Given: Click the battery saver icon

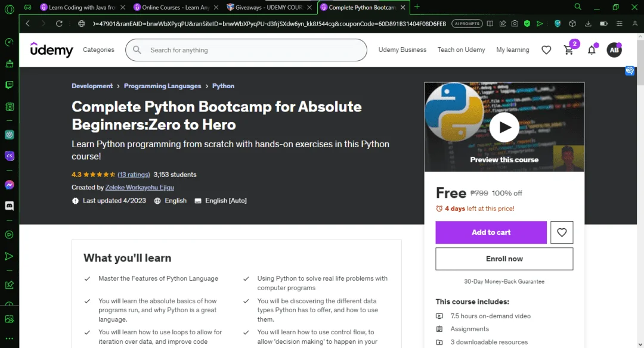Looking at the screenshot, I should pyautogui.click(x=603, y=24).
